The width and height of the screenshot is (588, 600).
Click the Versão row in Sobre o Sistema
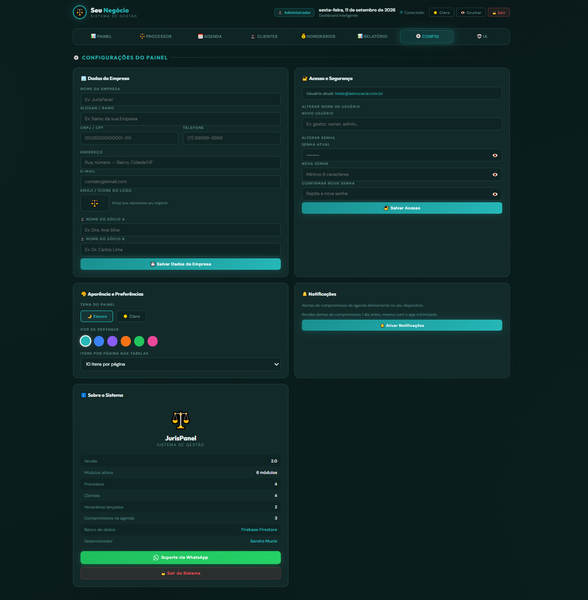(181, 461)
